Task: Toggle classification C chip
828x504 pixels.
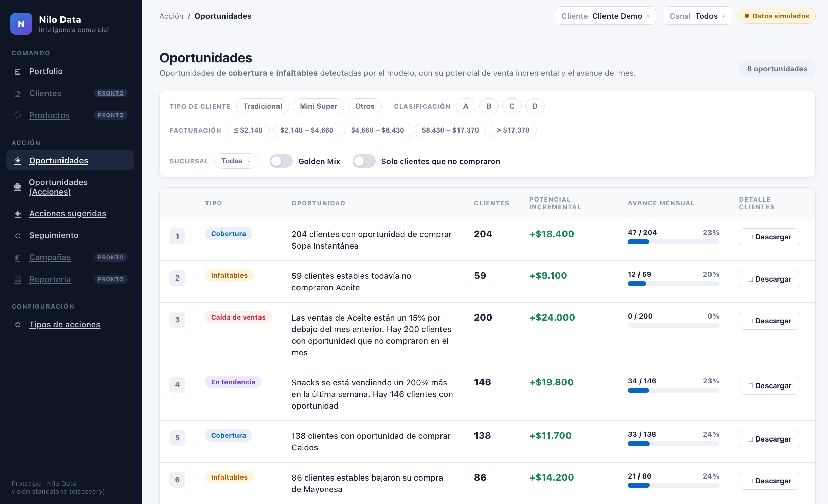Action: (512, 106)
